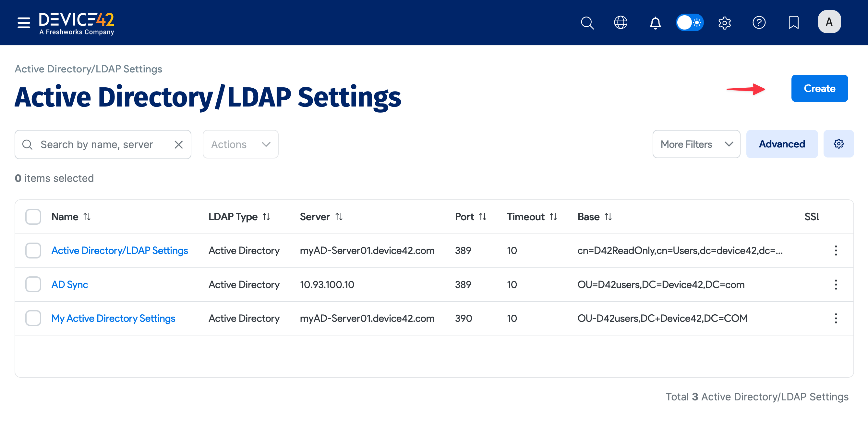Toggle dark mode switch
The height and width of the screenshot is (428, 868).
690,23
